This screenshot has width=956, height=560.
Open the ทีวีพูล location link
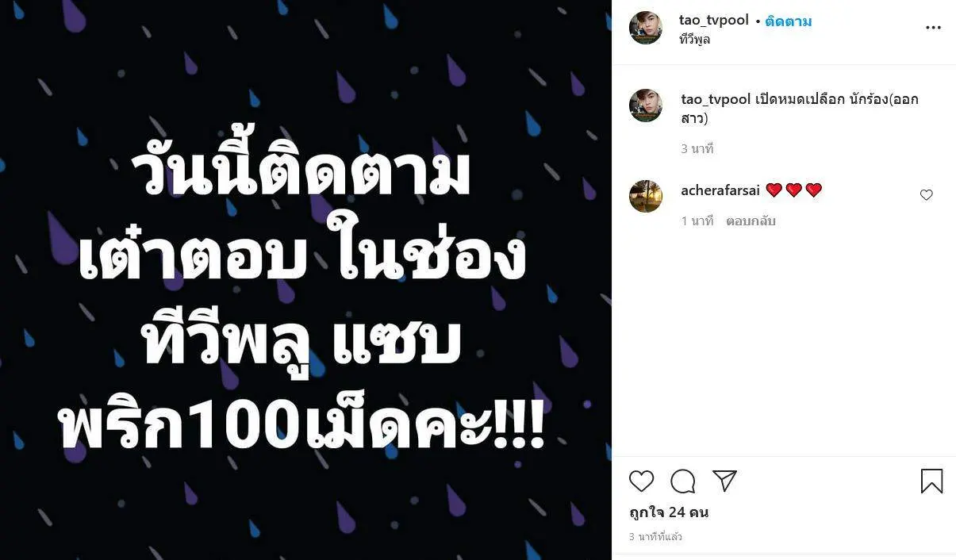point(694,40)
